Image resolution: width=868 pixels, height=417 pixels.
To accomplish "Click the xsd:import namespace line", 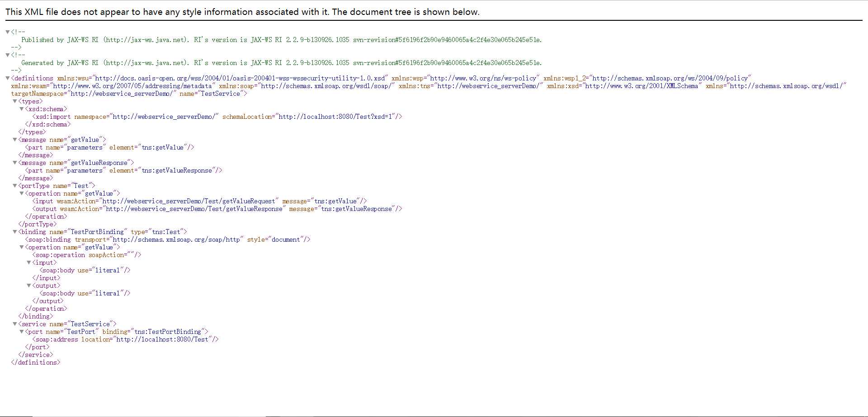I will (217, 117).
